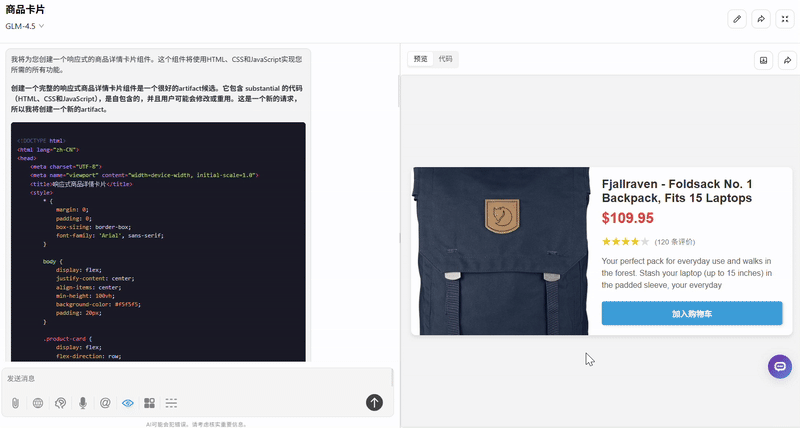The image size is (800, 428).
Task: Click the send arrow button
Action: pyautogui.click(x=374, y=402)
